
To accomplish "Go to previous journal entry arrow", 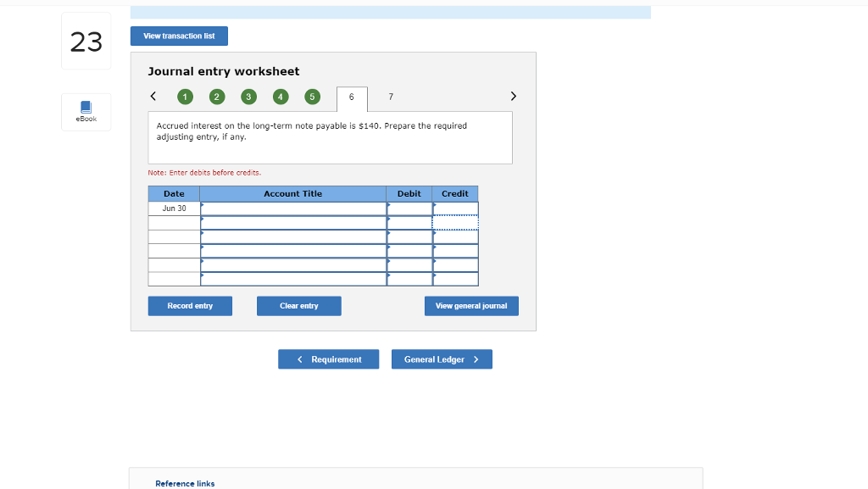I will pos(153,97).
